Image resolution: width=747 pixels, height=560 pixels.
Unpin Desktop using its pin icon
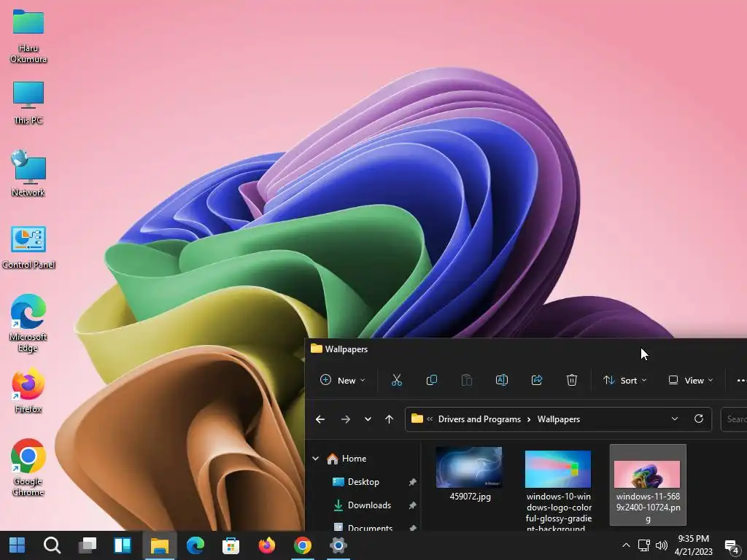pyautogui.click(x=413, y=482)
